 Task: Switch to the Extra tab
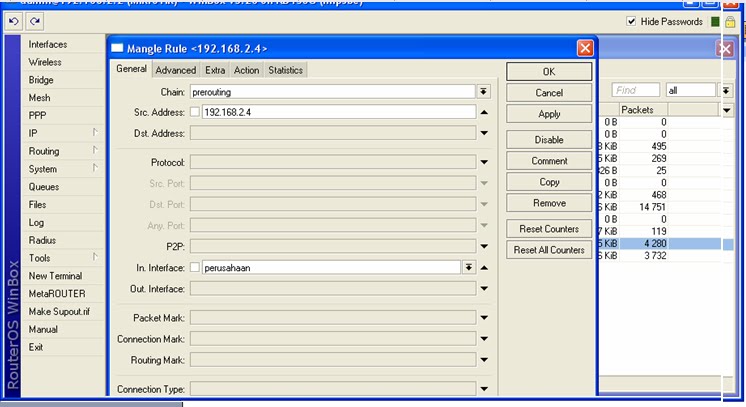point(215,70)
